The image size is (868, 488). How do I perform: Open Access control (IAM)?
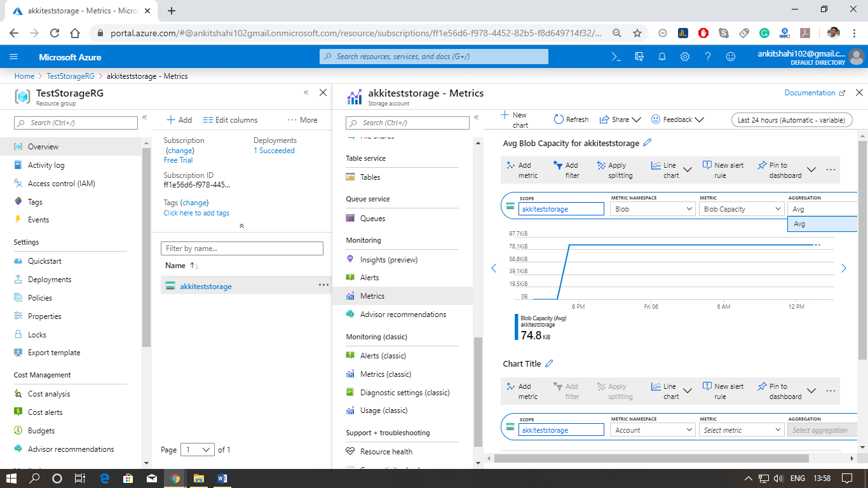pyautogui.click(x=61, y=184)
